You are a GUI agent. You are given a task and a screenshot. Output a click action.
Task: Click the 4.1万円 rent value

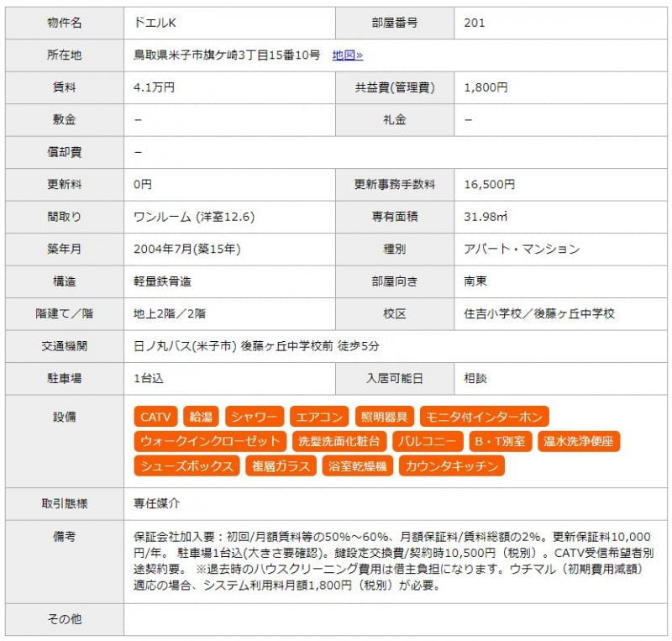[x=155, y=87]
